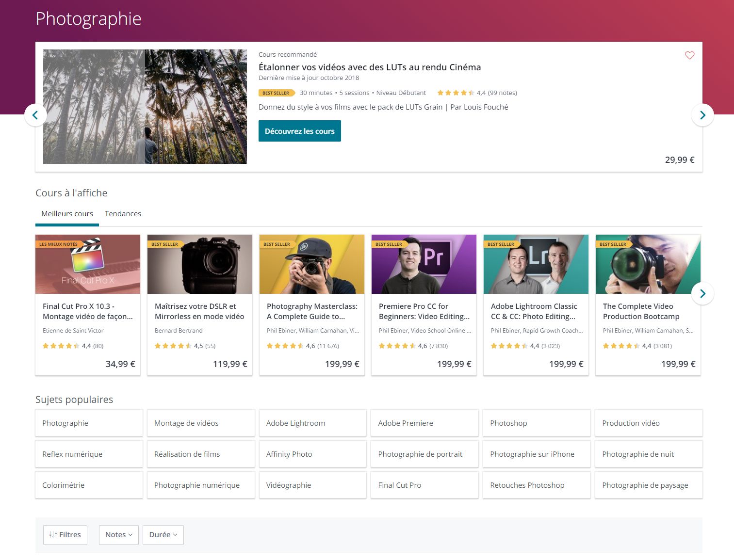Screen dimensions: 734x560
Task: Advance the Meilleurs cours carousel with right chevron
Action: point(702,293)
